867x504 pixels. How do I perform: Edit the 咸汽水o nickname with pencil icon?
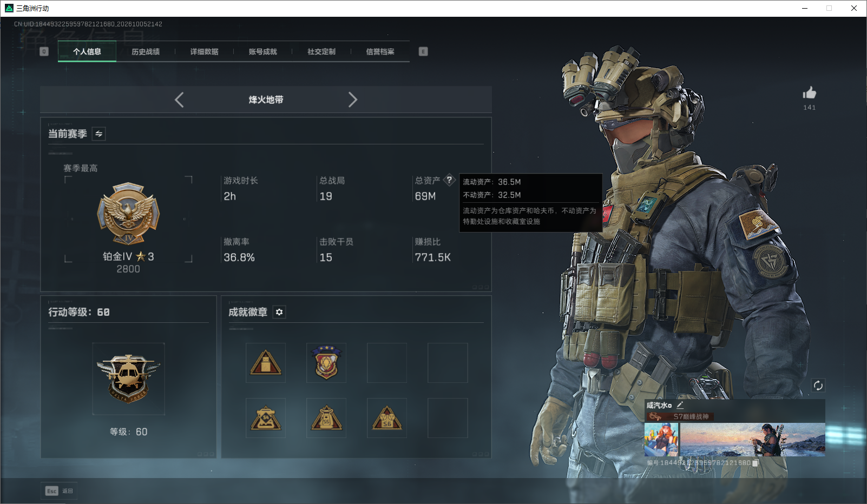click(x=680, y=404)
